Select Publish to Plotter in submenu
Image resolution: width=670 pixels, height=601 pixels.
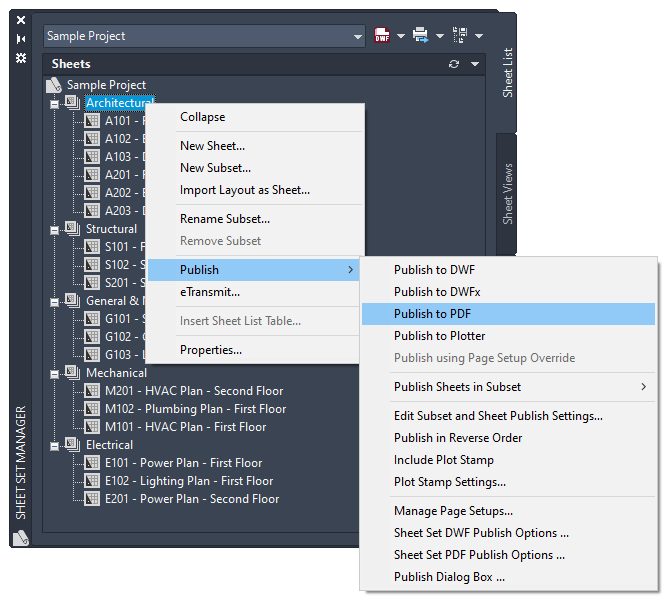click(508, 336)
